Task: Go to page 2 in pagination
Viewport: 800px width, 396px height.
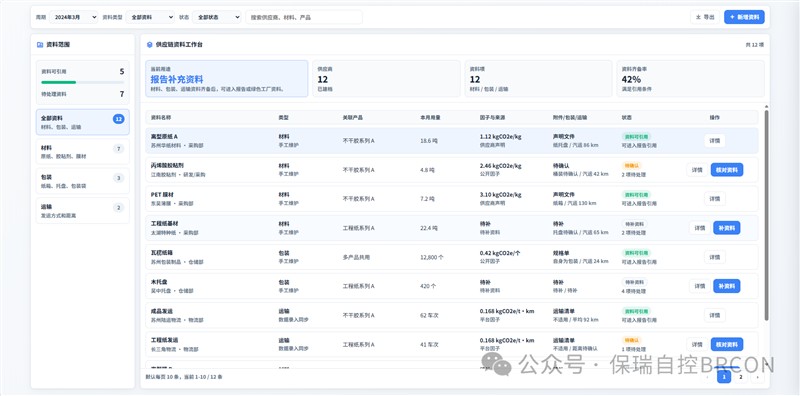Action: click(x=741, y=377)
